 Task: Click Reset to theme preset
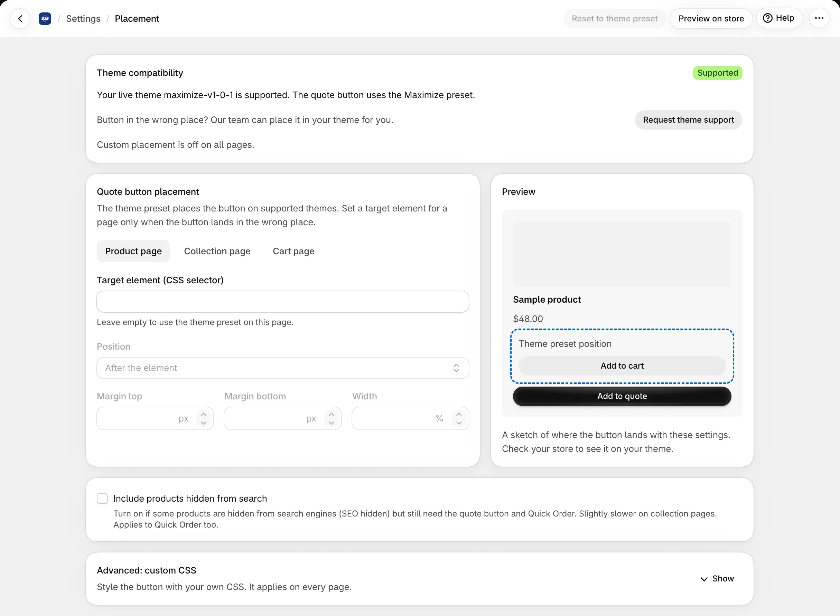(614, 18)
